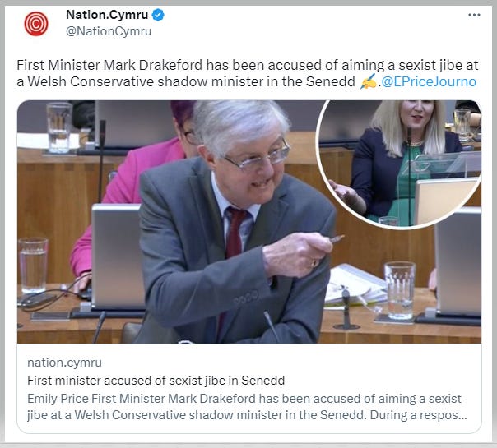
Task: Click the water glass on left desk
Action: point(33,266)
